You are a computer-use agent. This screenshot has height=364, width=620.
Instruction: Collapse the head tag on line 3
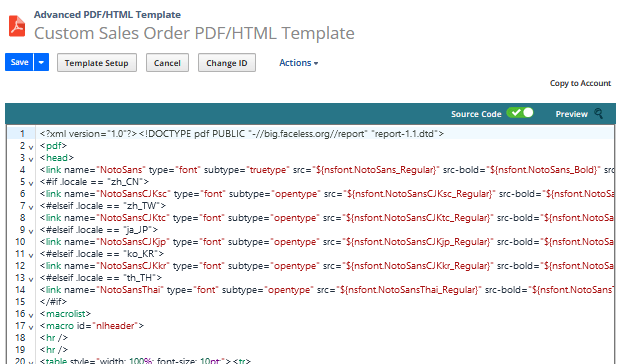(x=31, y=159)
